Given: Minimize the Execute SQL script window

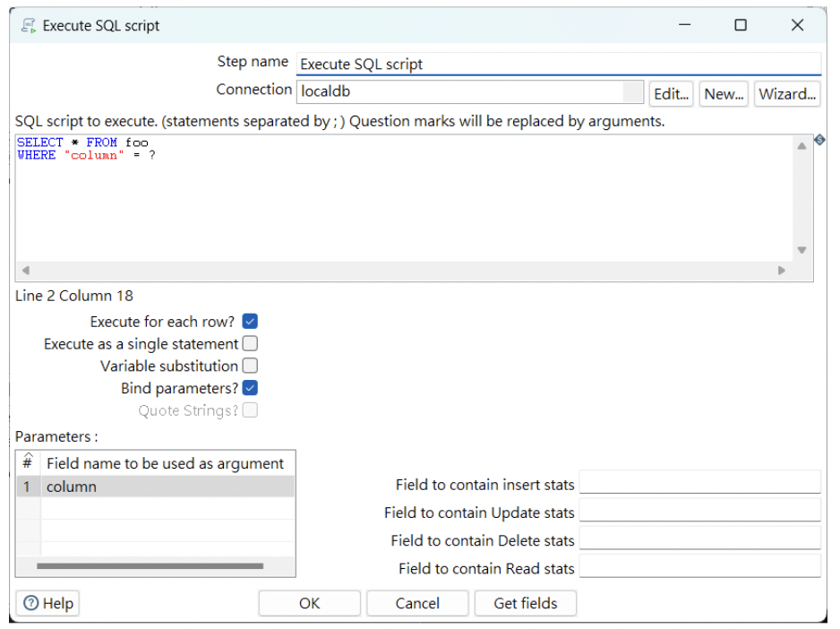Looking at the screenshot, I should pos(685,25).
